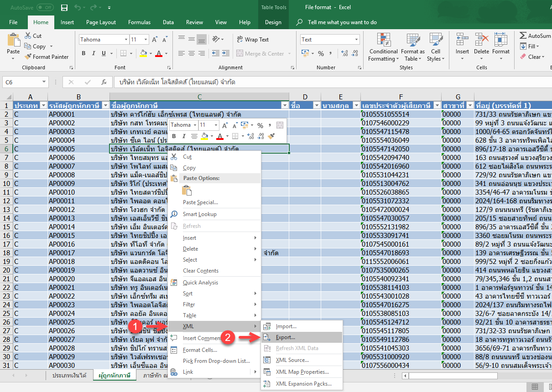Open filter dropdown for column ประเภท
The width and height of the screenshot is (552, 392).
pos(43,105)
